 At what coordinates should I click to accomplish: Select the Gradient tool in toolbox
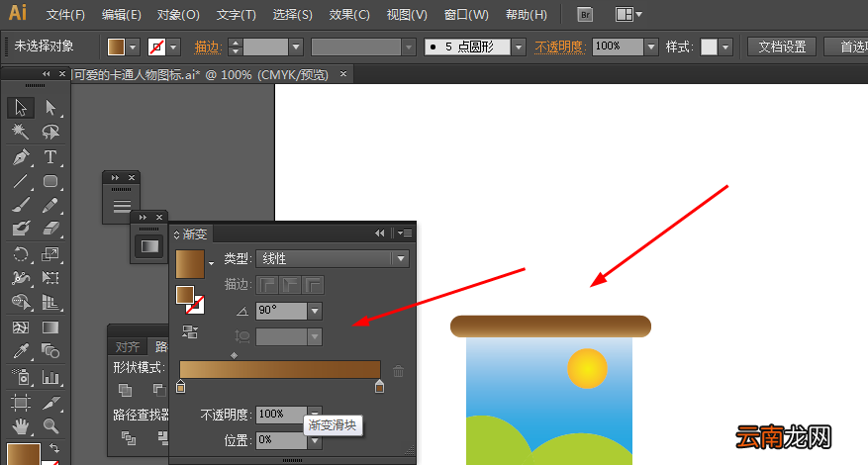point(50,327)
